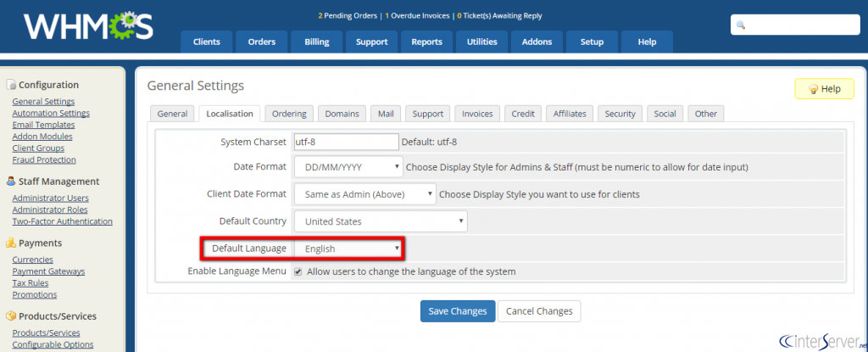Open Two-Factor Authentication link
The image size is (868, 352).
[62, 221]
